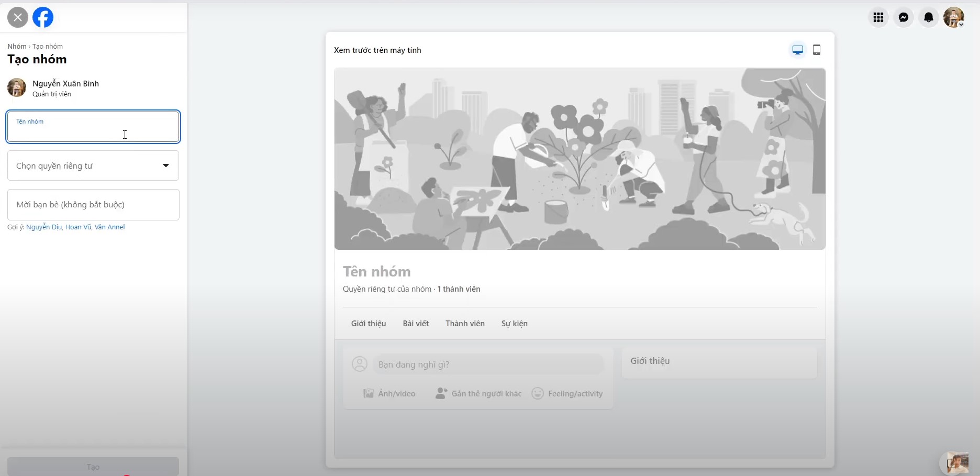
Task: Open the Sự kiện tab
Action: (x=514, y=323)
